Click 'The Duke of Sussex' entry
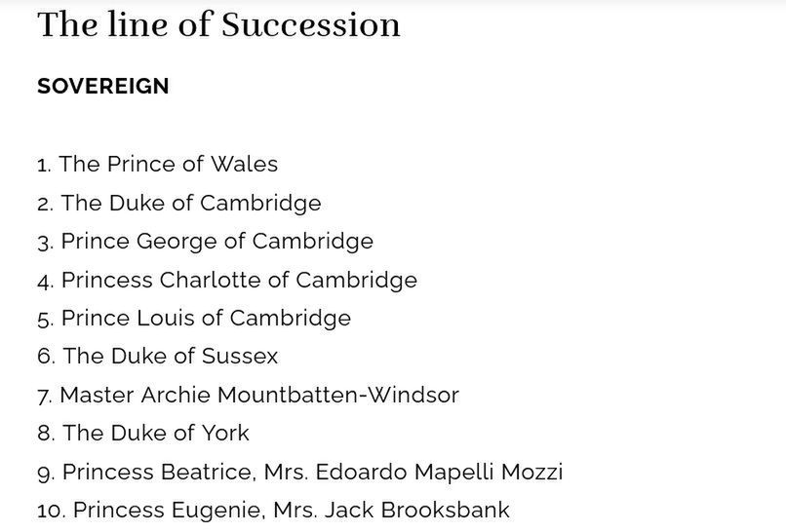 (x=157, y=357)
